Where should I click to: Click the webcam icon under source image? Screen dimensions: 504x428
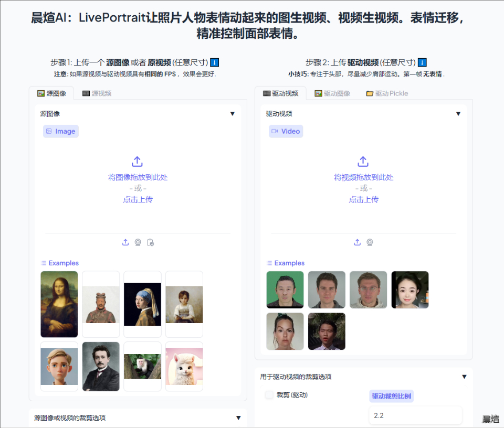pyautogui.click(x=138, y=242)
